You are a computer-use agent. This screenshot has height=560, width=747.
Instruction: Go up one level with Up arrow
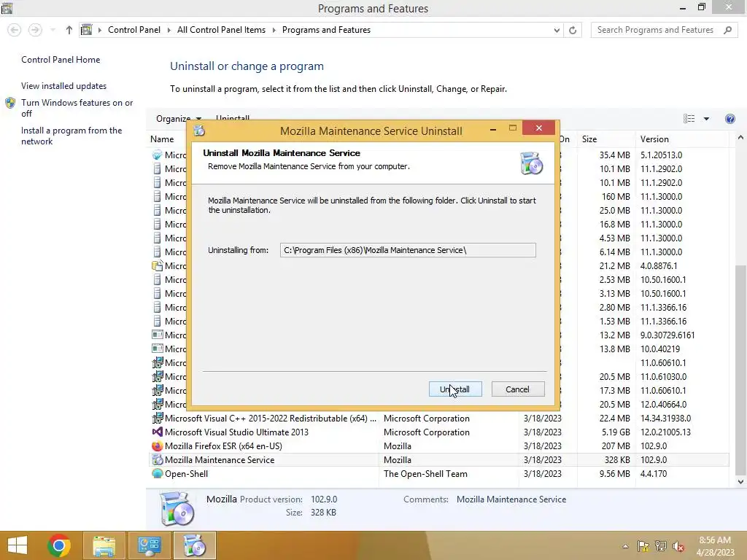[x=69, y=30]
